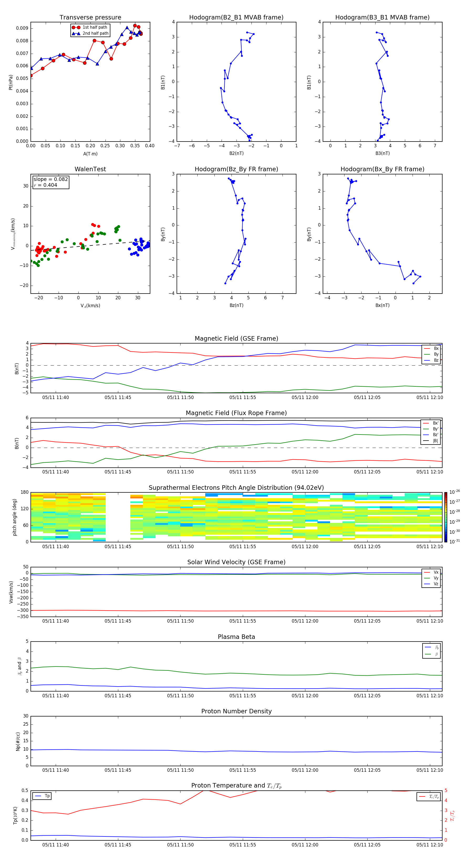The width and height of the screenshot is (473, 868).
Task: Click 'Tp' legend entry in temperature plot
Action: click(42, 796)
